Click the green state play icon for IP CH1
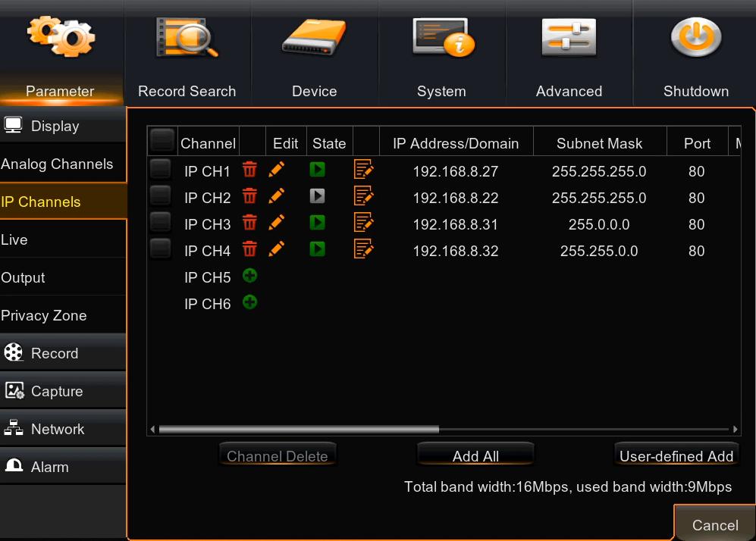This screenshot has height=541, width=756. click(317, 170)
